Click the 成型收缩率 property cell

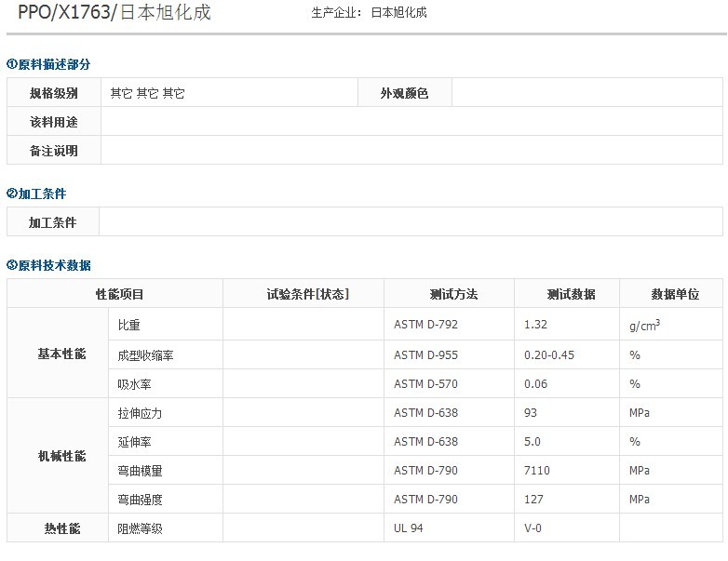click(166, 355)
